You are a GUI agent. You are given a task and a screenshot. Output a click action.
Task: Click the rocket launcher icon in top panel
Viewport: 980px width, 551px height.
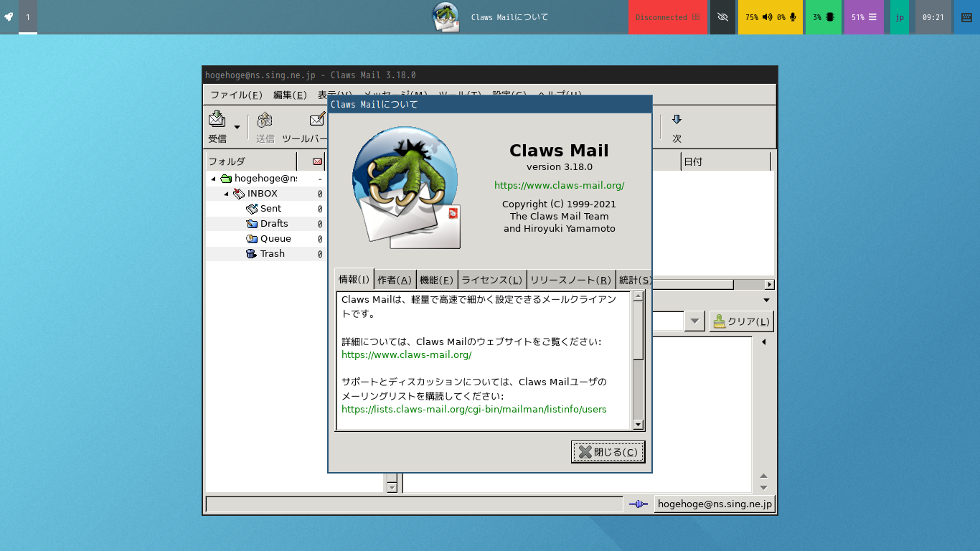[9, 17]
